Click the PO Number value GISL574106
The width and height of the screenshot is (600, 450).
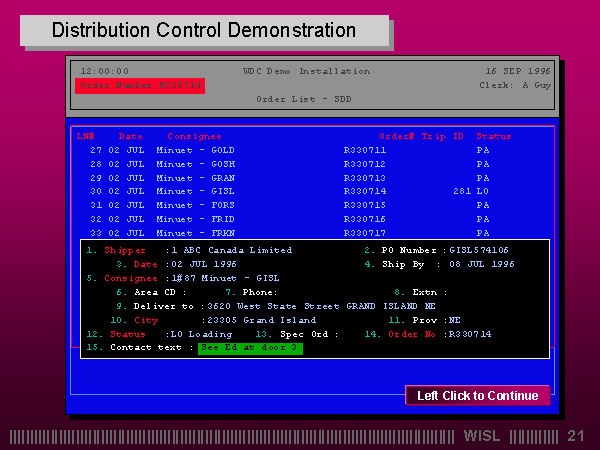pos(479,250)
